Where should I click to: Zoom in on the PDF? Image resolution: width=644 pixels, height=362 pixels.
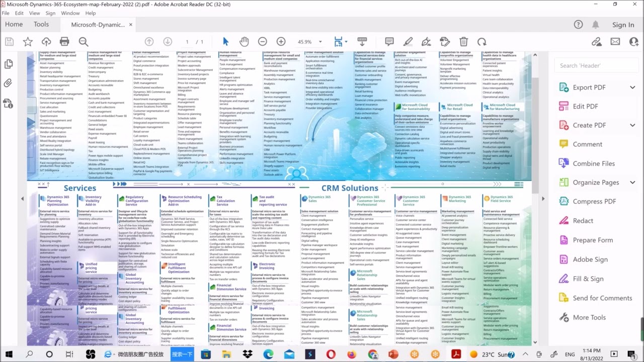point(281,42)
